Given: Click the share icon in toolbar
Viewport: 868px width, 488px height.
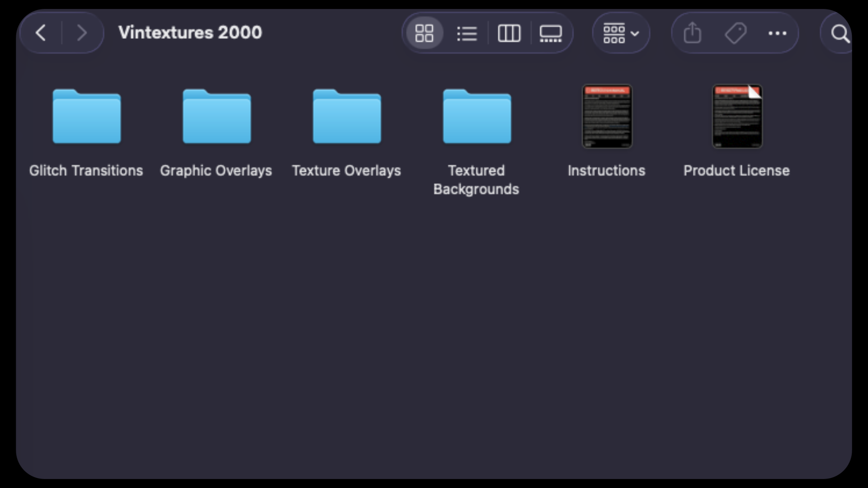Looking at the screenshot, I should (692, 33).
